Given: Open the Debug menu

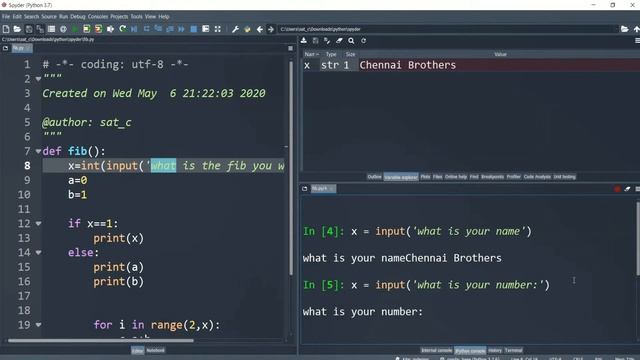Looking at the screenshot, I should [78, 17].
